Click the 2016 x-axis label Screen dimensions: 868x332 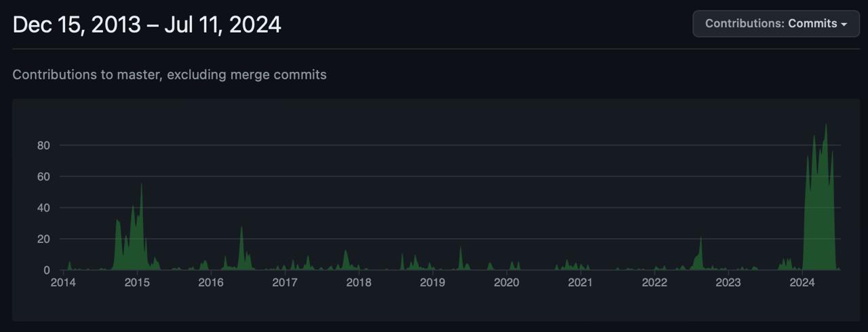coord(212,282)
